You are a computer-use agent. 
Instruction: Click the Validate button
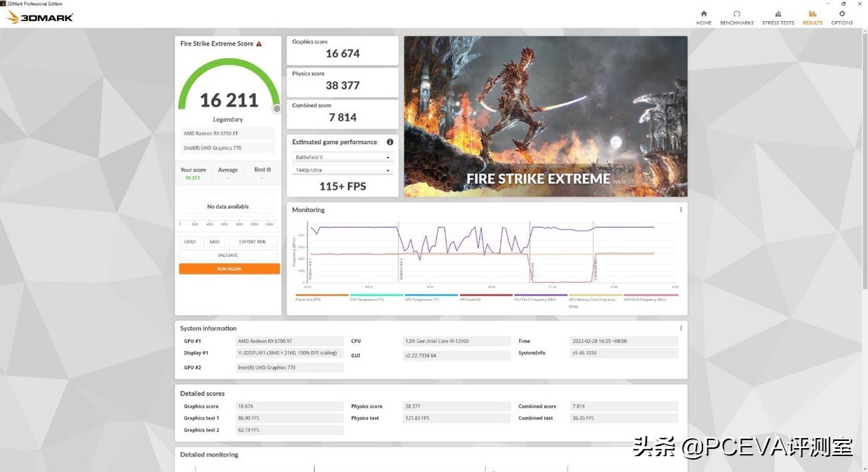pos(228,256)
